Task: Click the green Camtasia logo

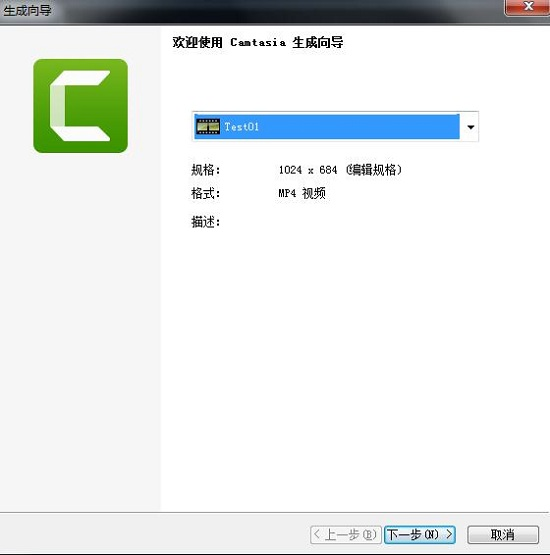Action: coord(80,106)
